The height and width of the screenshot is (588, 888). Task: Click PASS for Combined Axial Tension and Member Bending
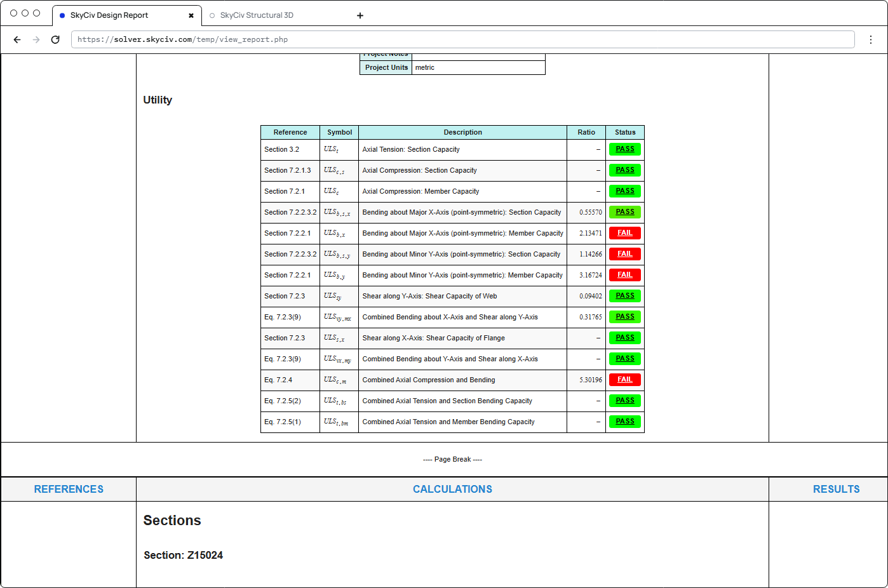(625, 422)
